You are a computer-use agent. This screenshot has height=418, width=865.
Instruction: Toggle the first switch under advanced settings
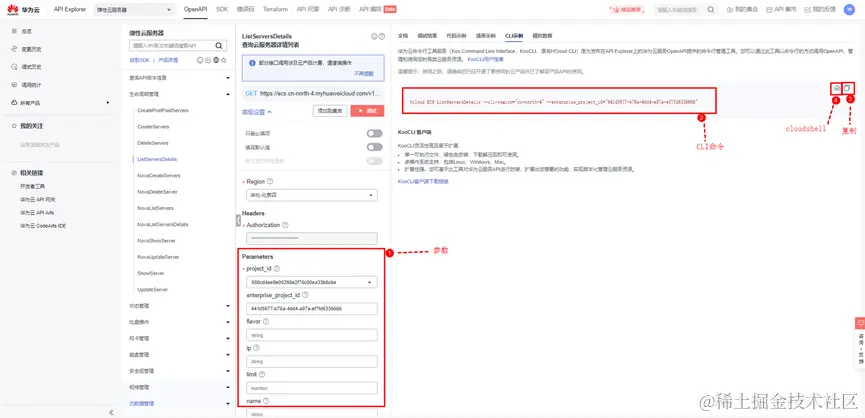tap(375, 133)
